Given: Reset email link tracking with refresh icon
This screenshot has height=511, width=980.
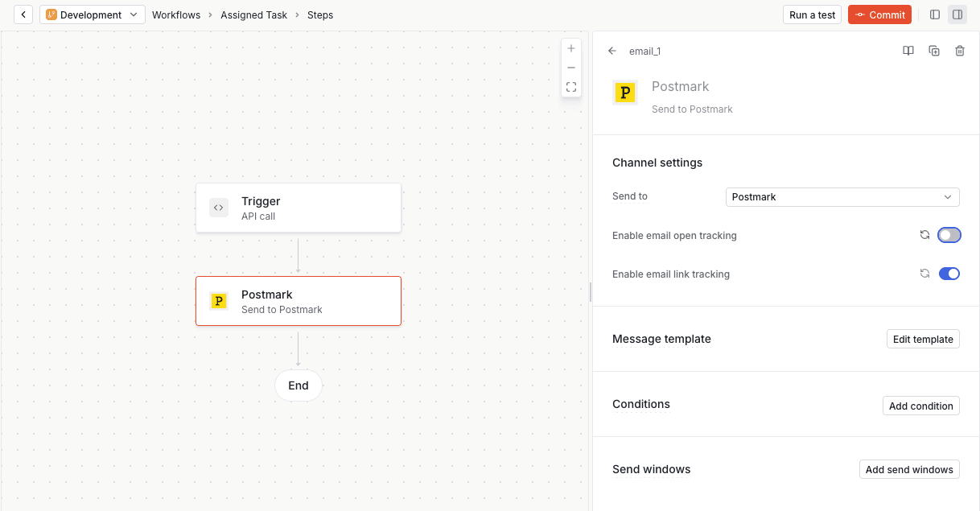Looking at the screenshot, I should tap(924, 273).
